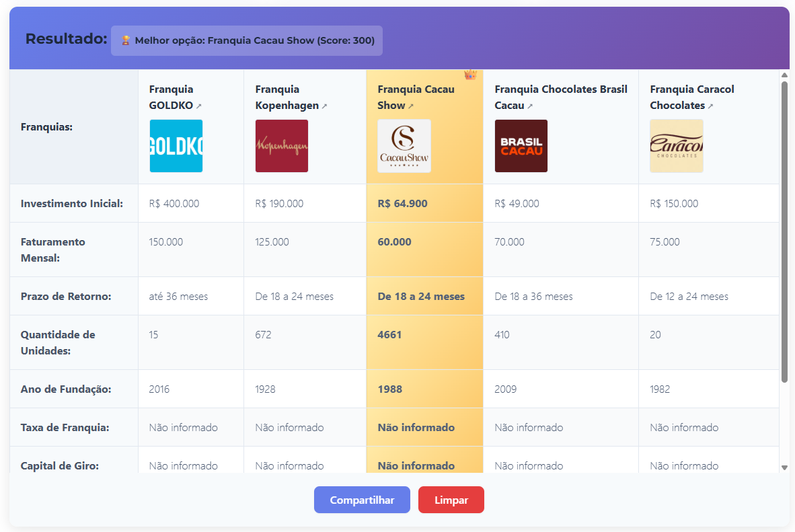The height and width of the screenshot is (532, 795).
Task: Click the Investimento Inicial row label
Action: [72, 204]
